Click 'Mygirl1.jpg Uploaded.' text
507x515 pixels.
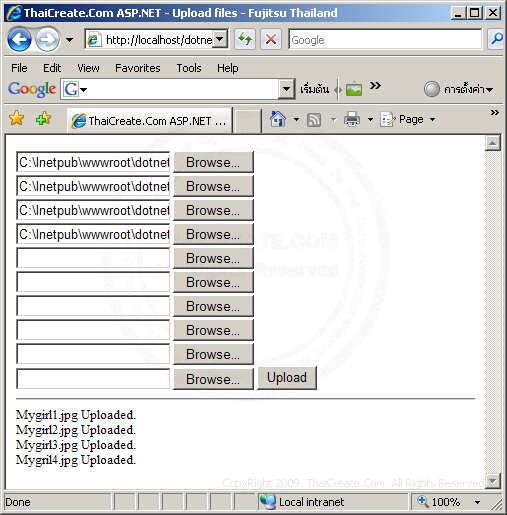(76, 415)
